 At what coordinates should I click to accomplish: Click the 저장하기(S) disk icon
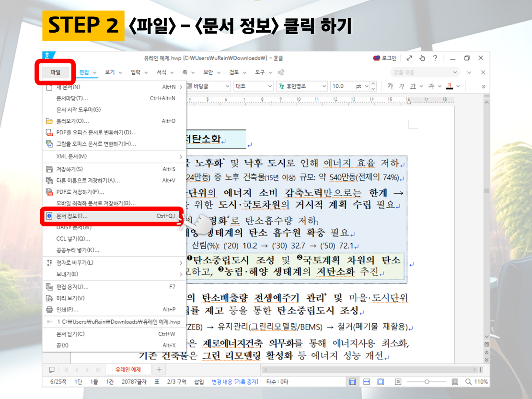tap(49, 169)
